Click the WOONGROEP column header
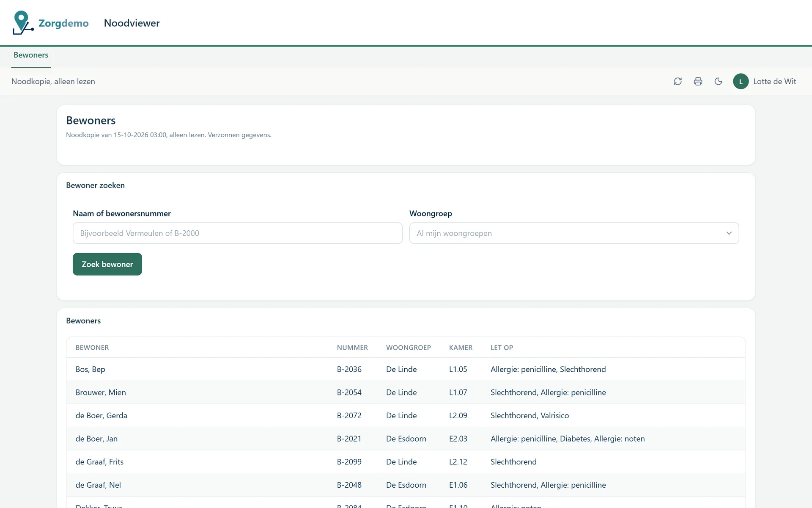 point(409,348)
